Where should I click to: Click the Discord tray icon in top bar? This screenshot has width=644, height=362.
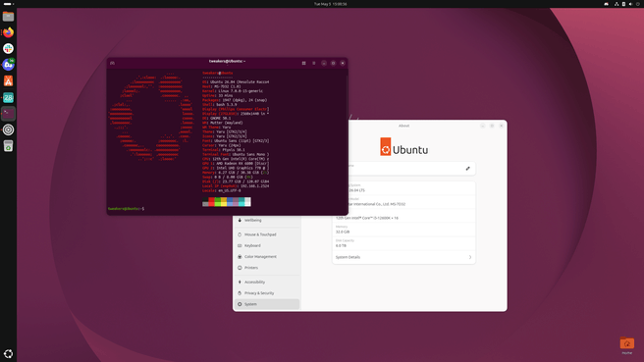[607, 4]
